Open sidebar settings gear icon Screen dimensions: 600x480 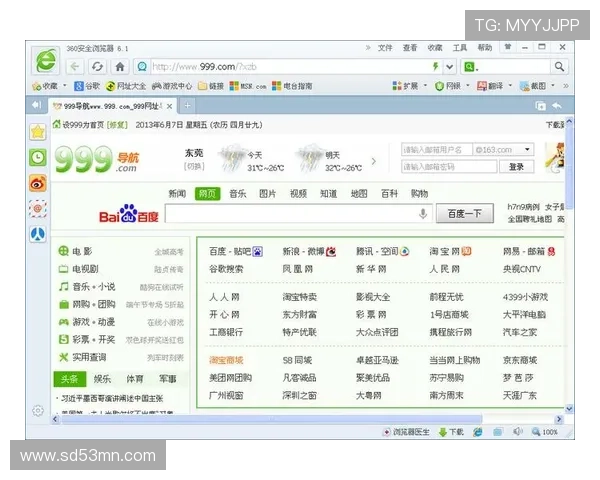coord(38,411)
